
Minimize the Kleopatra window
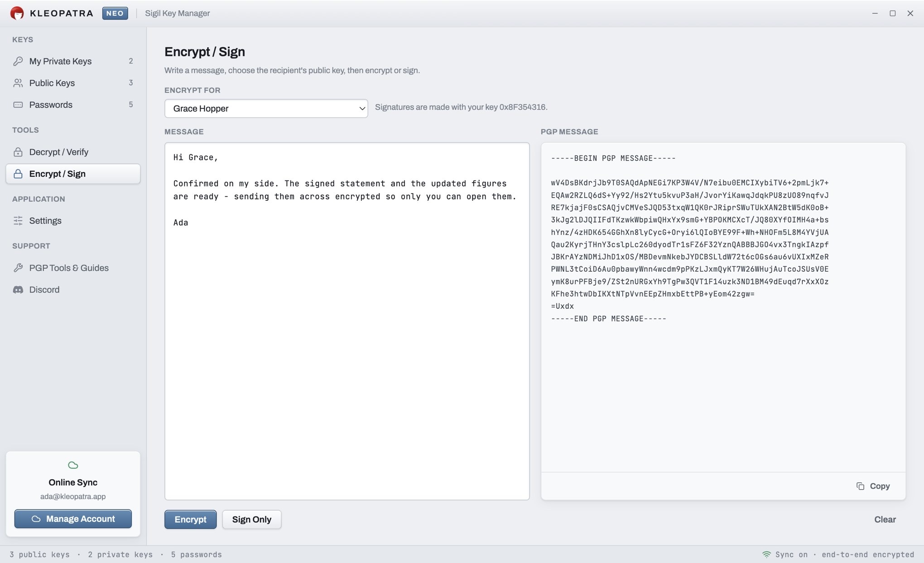pos(875,13)
